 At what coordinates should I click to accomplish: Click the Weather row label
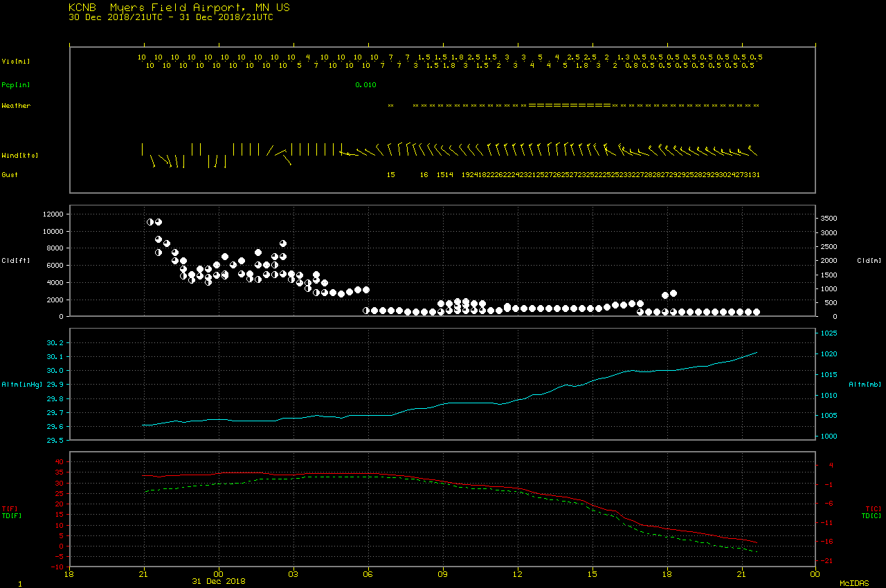[16, 106]
